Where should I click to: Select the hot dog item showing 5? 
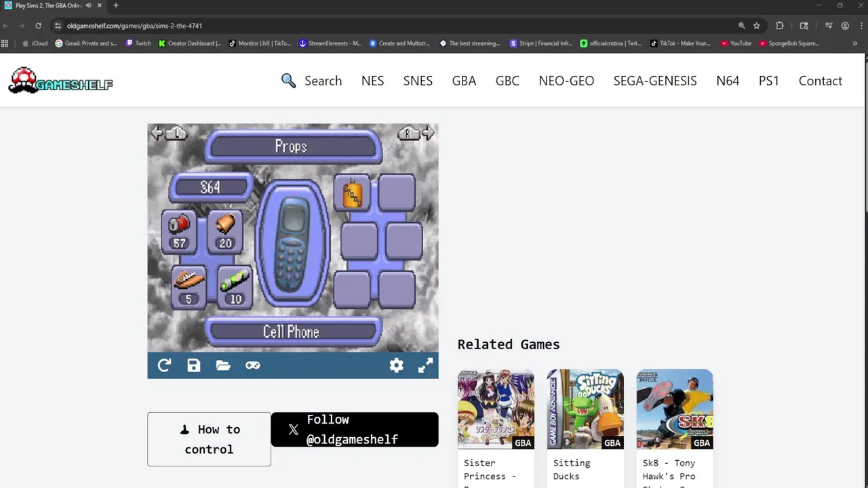tap(189, 287)
